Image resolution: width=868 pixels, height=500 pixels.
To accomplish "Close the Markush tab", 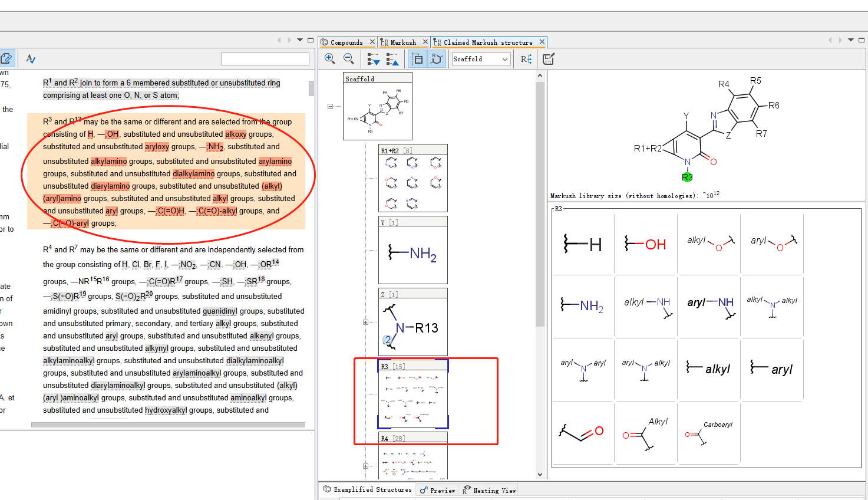I will (x=425, y=42).
